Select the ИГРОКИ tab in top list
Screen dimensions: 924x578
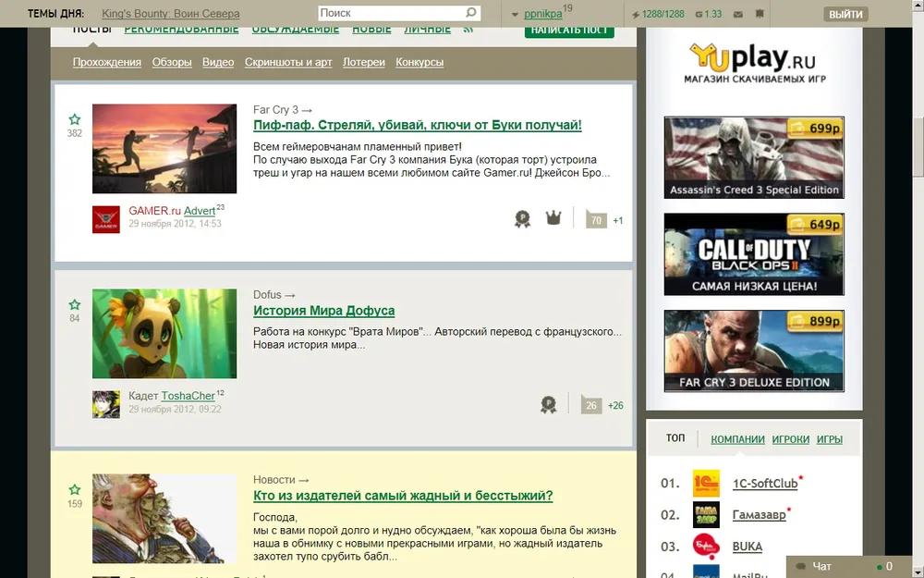click(791, 439)
